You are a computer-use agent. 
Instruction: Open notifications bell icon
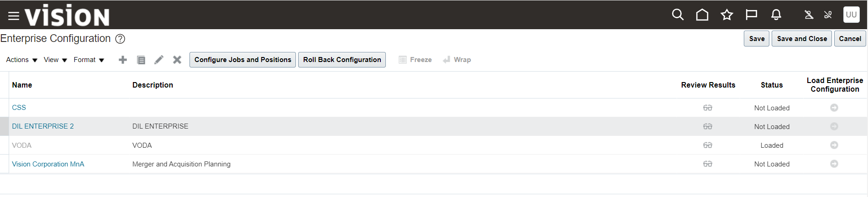[776, 15]
